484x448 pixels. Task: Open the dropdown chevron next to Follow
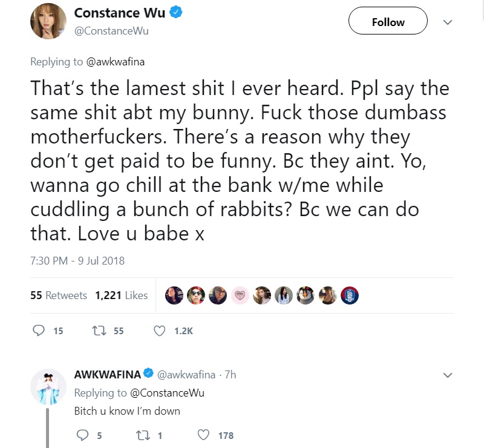[x=447, y=22]
